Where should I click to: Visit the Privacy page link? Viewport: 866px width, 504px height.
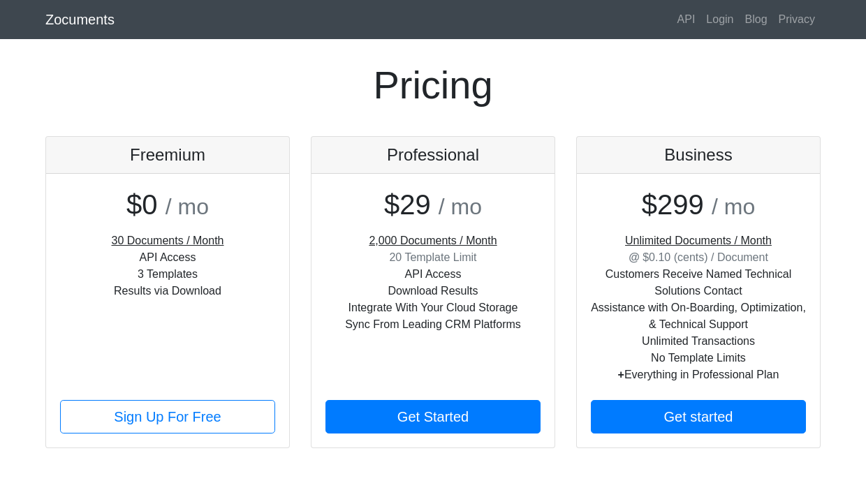tap(796, 20)
